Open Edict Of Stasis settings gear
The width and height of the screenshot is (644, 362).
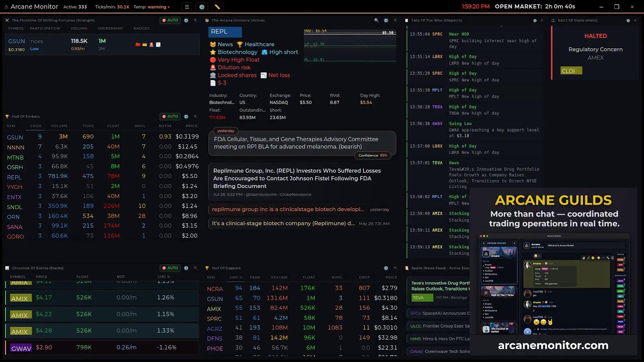point(628,20)
